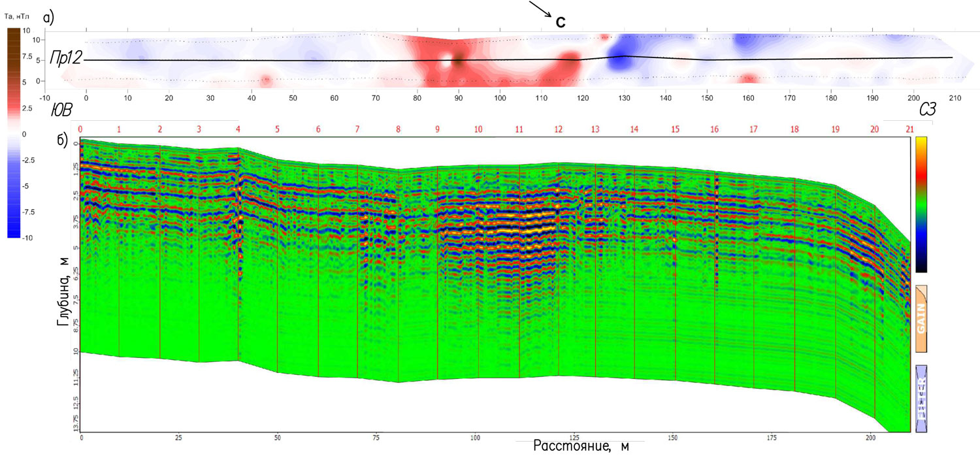Image resolution: width=980 pixels, height=456 pixels.
Task: Click the Пр12 profile label
Action: tap(65, 58)
